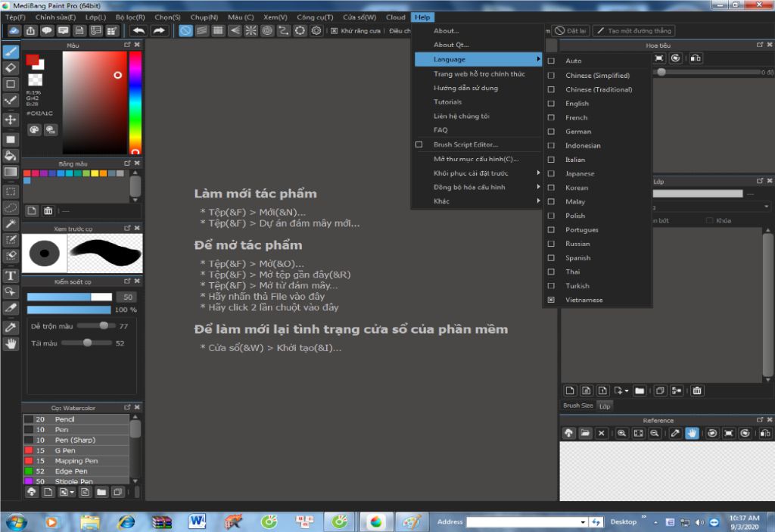The width and height of the screenshot is (775, 532).
Task: Expand the Khác submenu
Action: [478, 201]
